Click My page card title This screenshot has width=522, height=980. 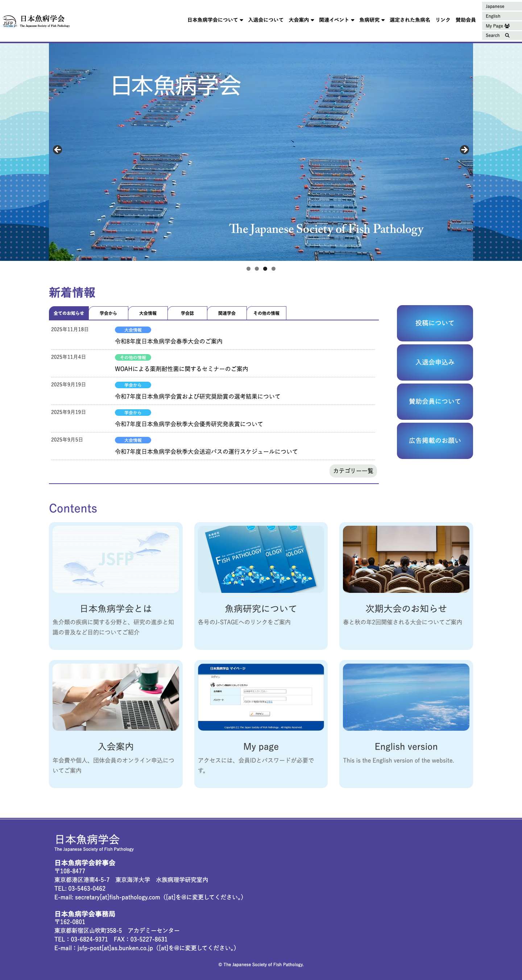[x=261, y=747]
